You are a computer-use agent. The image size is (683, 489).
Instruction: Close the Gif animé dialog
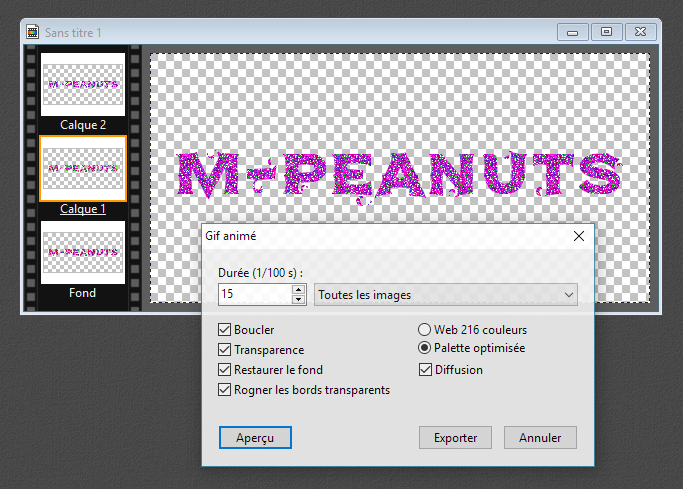pos(578,237)
